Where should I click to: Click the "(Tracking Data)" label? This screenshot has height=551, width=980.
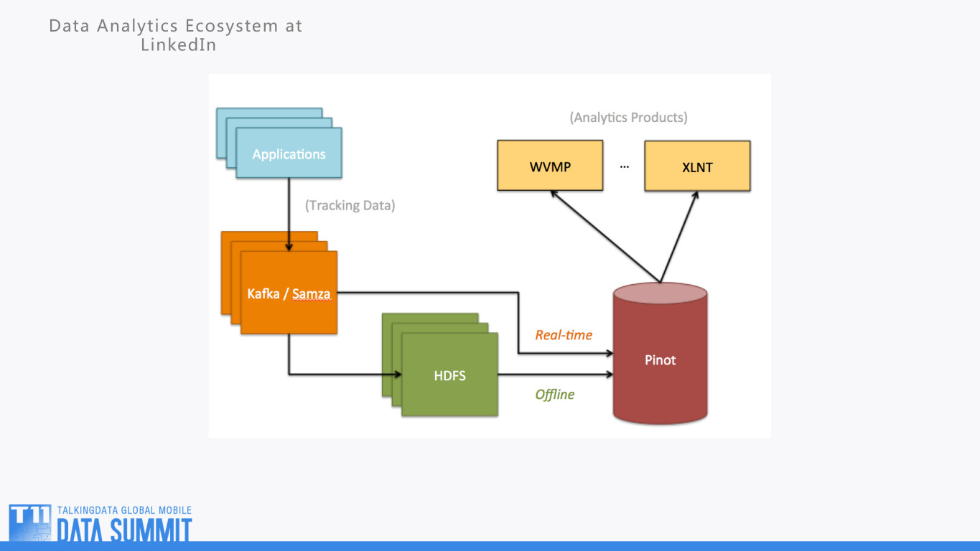point(350,205)
